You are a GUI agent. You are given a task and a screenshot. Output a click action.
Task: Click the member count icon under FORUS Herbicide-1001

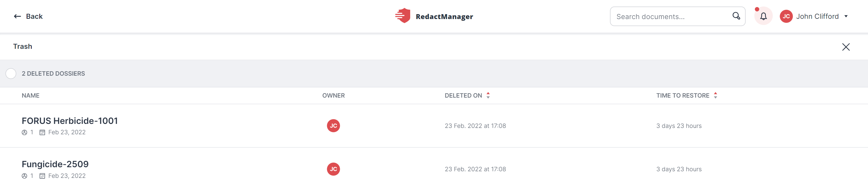[25, 132]
